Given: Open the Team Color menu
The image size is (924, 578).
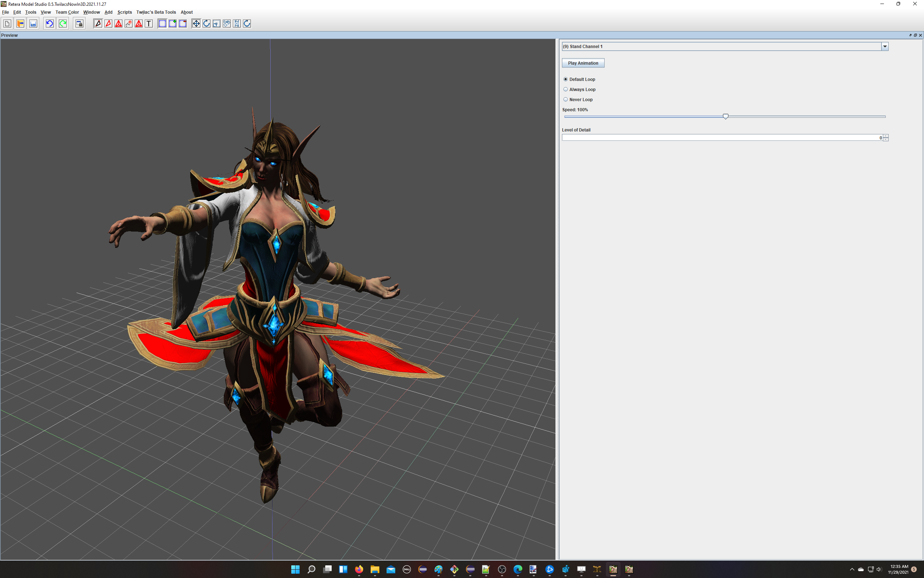Looking at the screenshot, I should point(67,12).
